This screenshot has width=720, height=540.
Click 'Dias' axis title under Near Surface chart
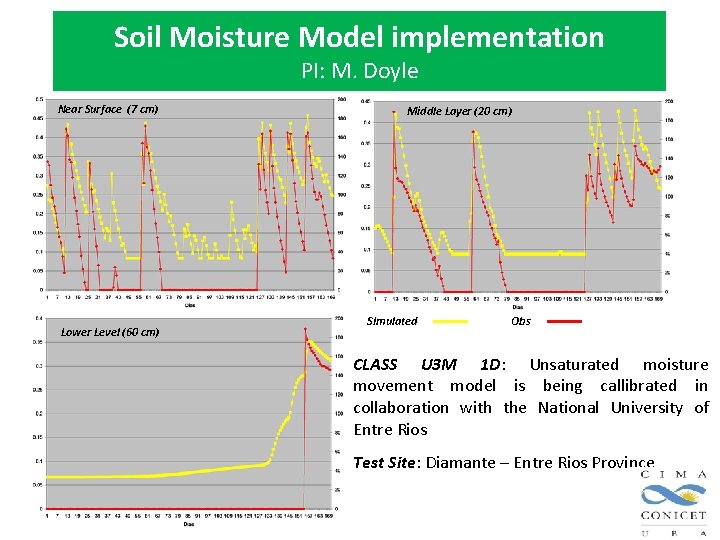tap(190, 305)
